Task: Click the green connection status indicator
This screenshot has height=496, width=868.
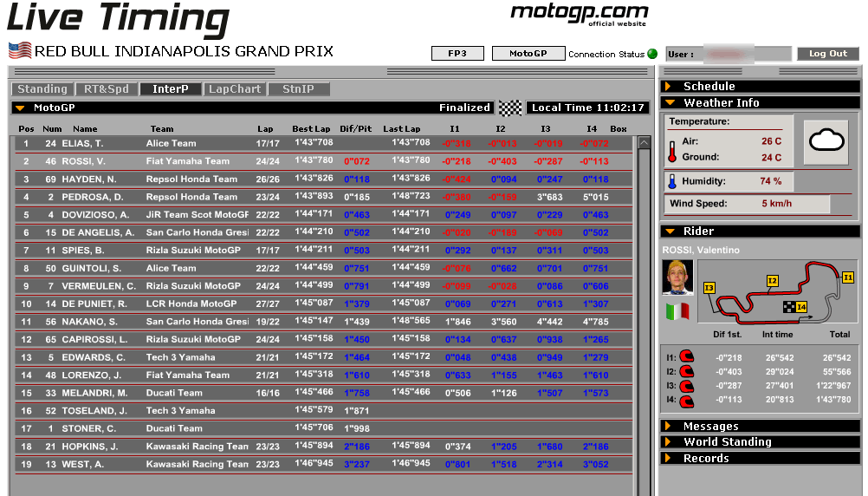Action: point(652,54)
